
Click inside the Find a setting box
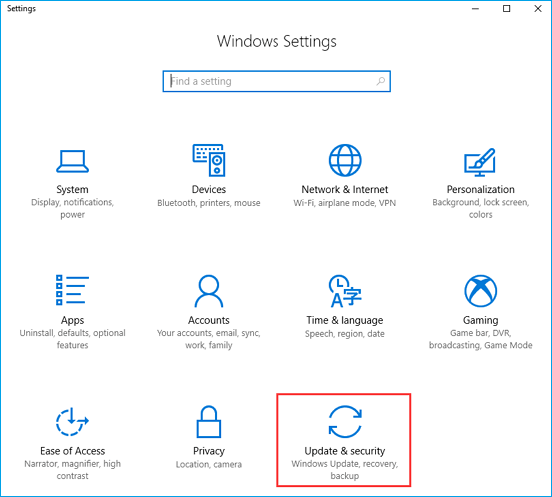tap(276, 81)
